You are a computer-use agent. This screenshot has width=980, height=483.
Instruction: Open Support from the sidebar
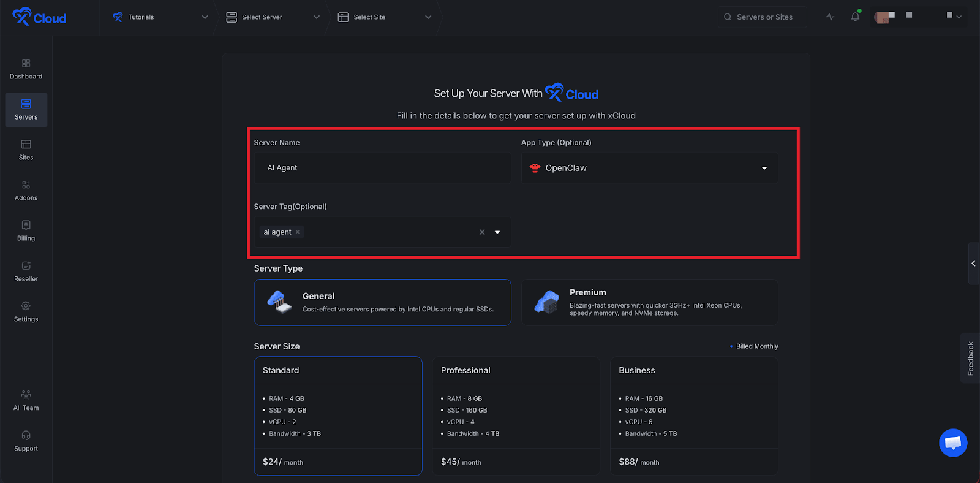click(x=26, y=441)
